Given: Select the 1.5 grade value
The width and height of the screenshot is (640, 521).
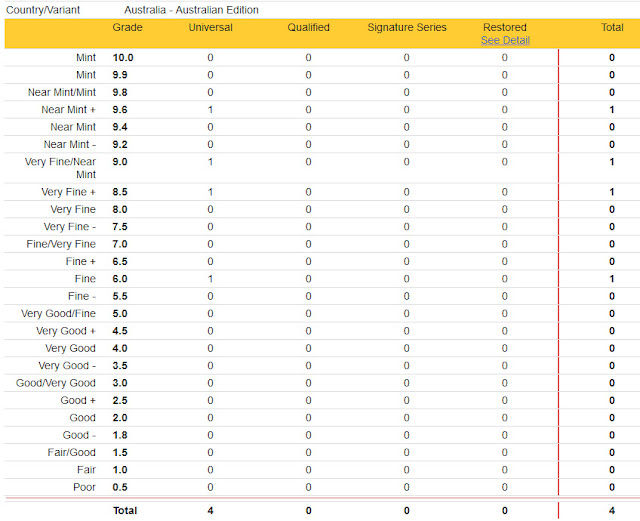Looking at the screenshot, I should [120, 452].
